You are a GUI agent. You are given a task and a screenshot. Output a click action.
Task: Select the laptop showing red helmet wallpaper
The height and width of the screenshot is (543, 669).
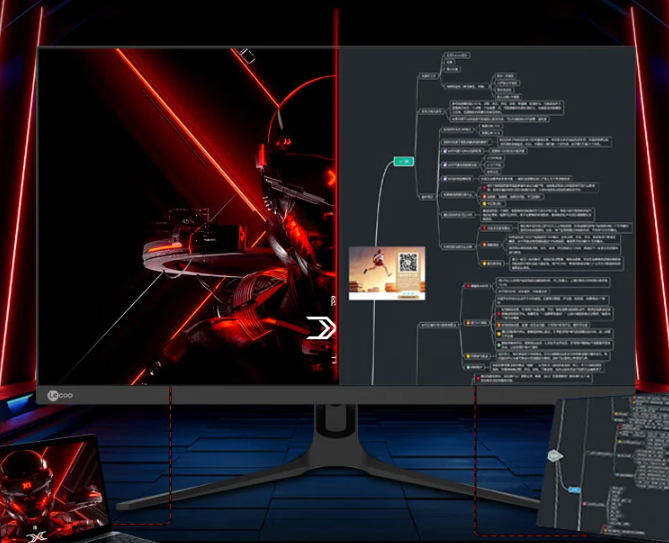coord(53,491)
